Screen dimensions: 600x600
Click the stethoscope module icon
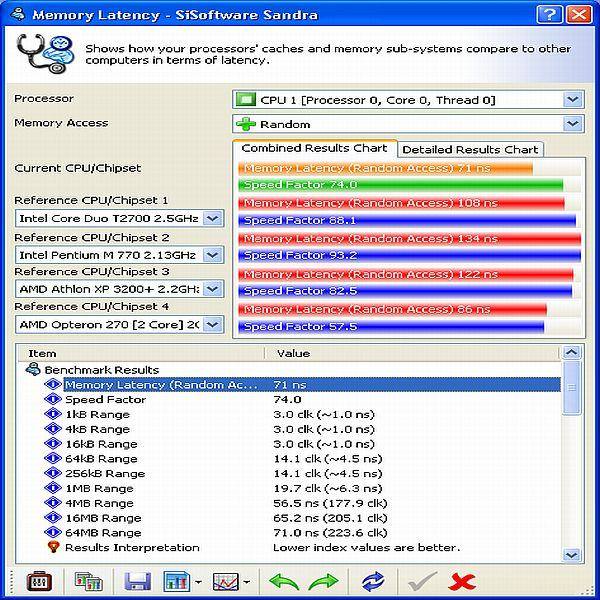tap(45, 54)
